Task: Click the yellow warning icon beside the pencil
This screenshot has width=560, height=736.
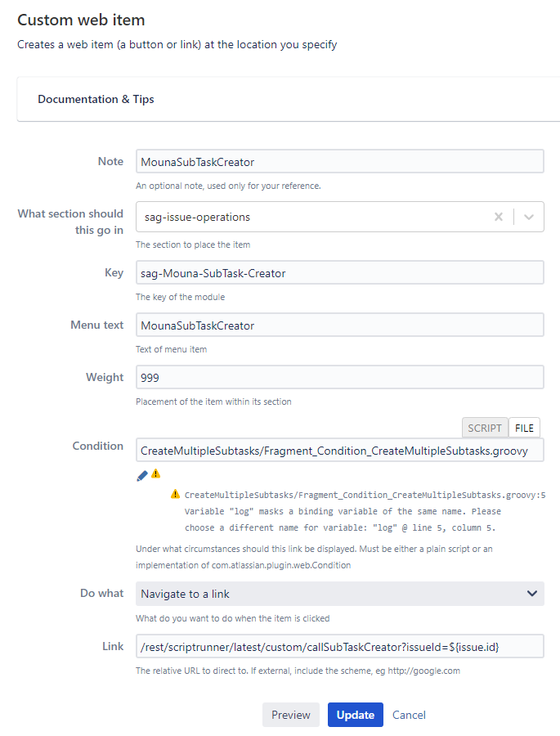Action: point(156,474)
